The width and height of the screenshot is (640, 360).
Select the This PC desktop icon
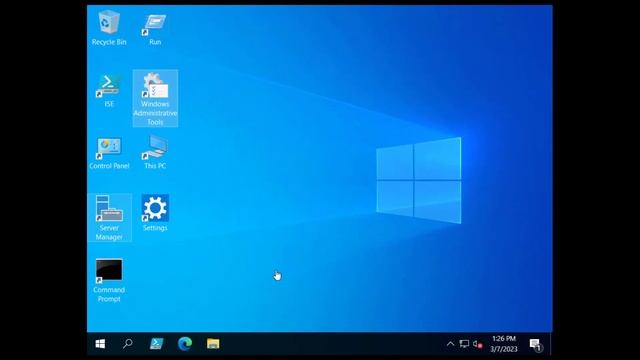155,153
